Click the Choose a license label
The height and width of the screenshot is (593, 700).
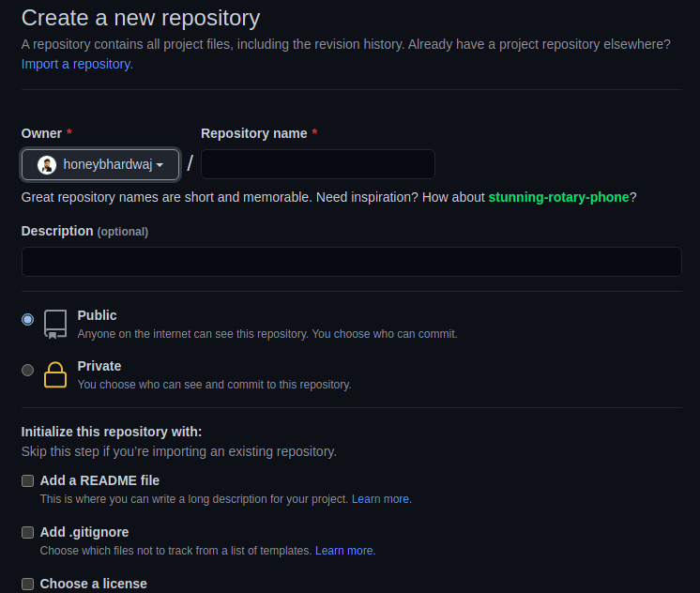coord(93,584)
